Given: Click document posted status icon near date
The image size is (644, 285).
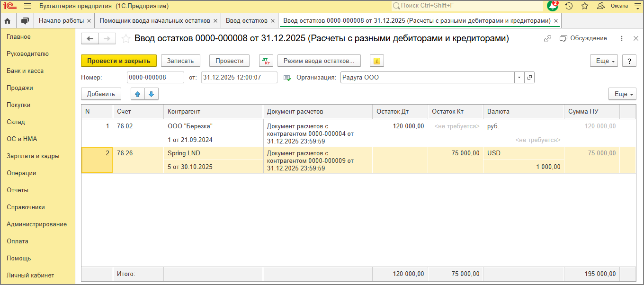Looking at the screenshot, I should coord(287,78).
